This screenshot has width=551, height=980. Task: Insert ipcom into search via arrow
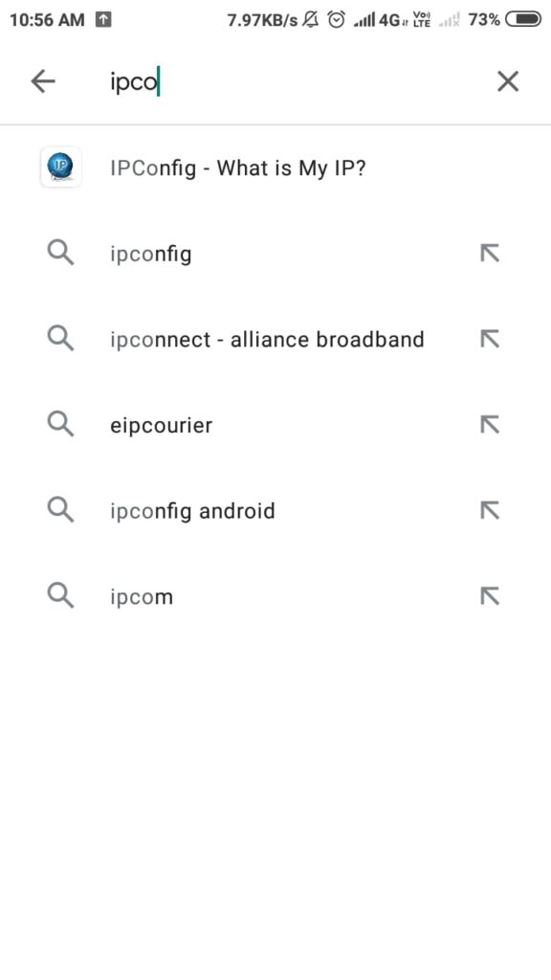(490, 596)
